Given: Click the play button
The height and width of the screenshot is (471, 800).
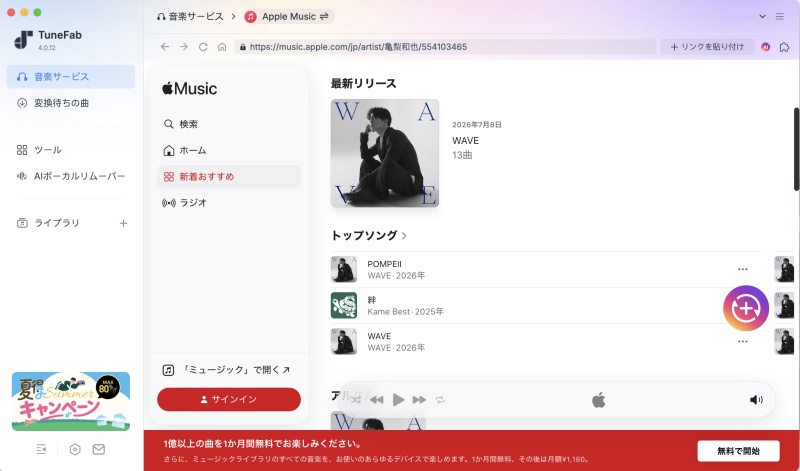Looking at the screenshot, I should [398, 400].
